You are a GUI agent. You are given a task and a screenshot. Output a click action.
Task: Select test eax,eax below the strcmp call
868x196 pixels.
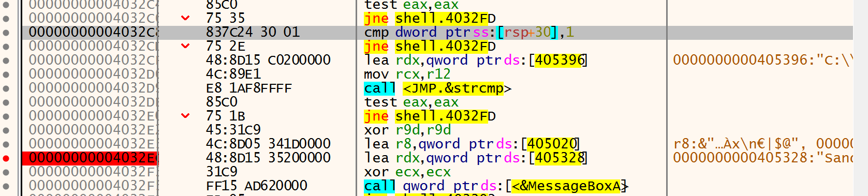point(411,102)
